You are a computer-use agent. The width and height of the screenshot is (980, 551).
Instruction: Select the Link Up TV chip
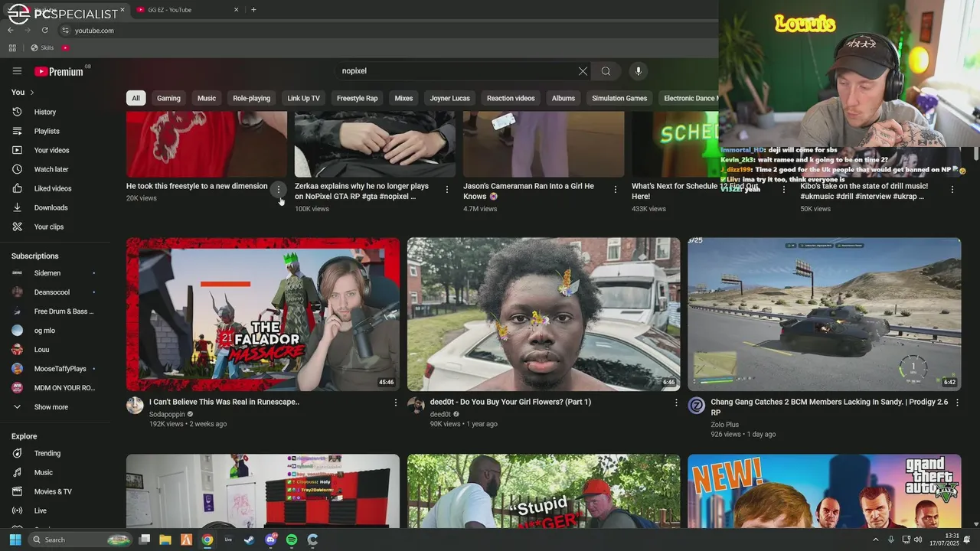303,98
